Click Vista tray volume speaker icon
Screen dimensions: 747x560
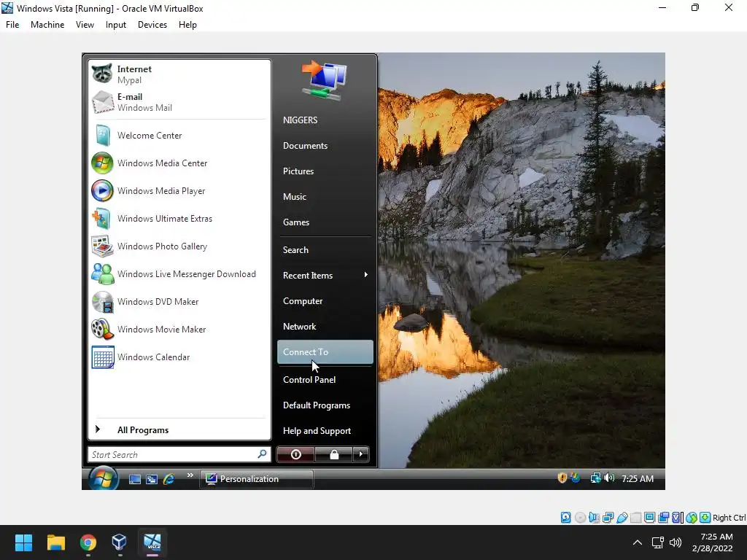609,478
